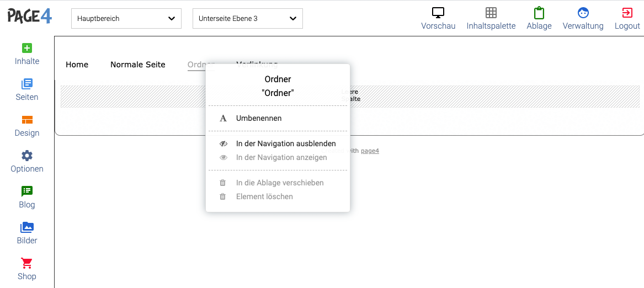
Task: Open the Inhalte sidebar icon
Action: (26, 48)
